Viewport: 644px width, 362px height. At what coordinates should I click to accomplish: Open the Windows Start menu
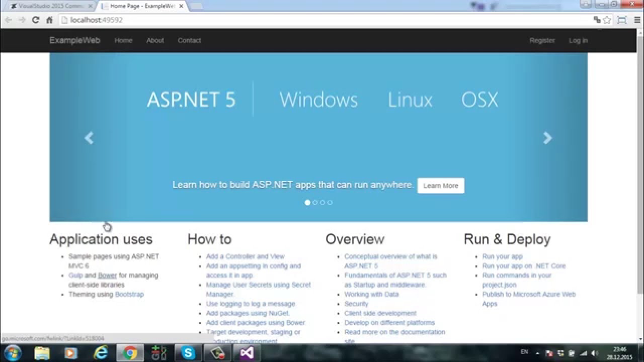(x=12, y=353)
